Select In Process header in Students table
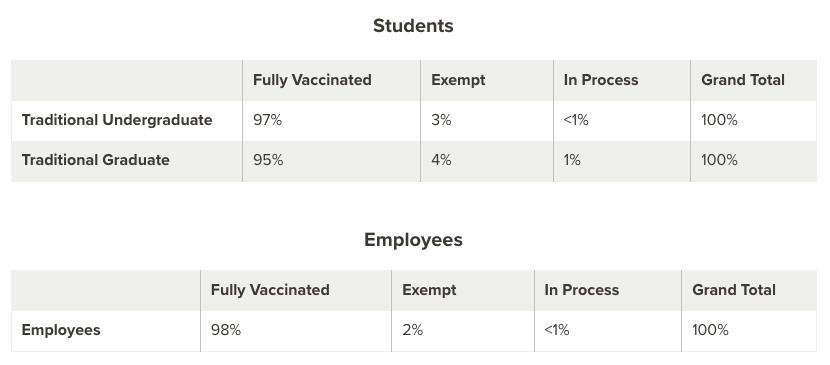The image size is (830, 365). click(x=601, y=80)
